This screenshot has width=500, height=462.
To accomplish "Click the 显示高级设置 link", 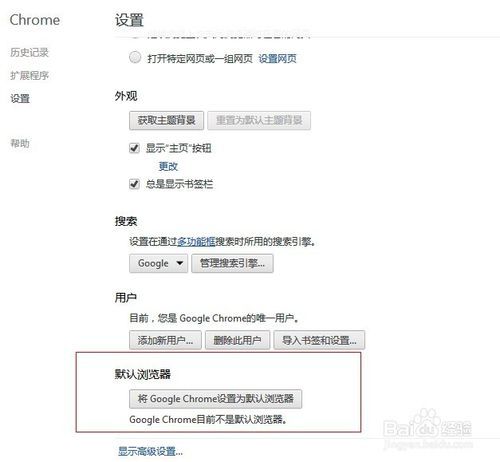I will point(150,451).
